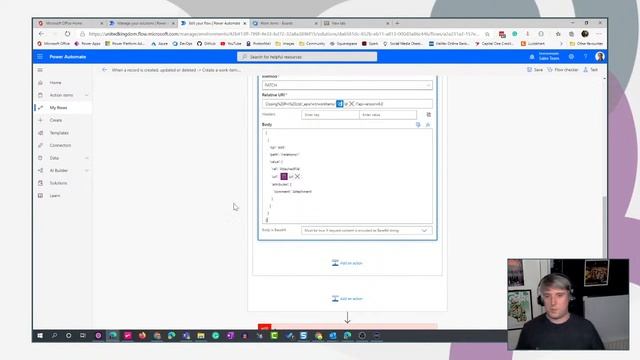Open the YouTube bookmark
Screen dimensions: 640x360
[x=231, y=44]
